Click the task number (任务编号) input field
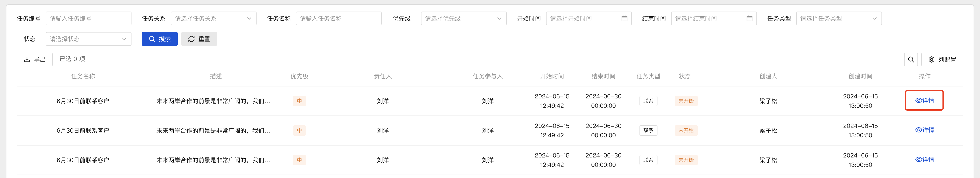The image size is (980, 178). coord(88,18)
